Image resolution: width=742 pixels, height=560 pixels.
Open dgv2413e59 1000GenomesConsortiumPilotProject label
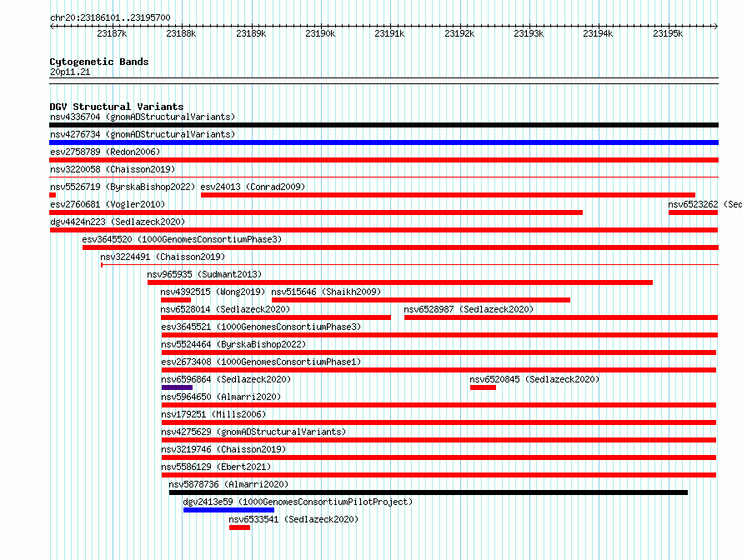298,502
